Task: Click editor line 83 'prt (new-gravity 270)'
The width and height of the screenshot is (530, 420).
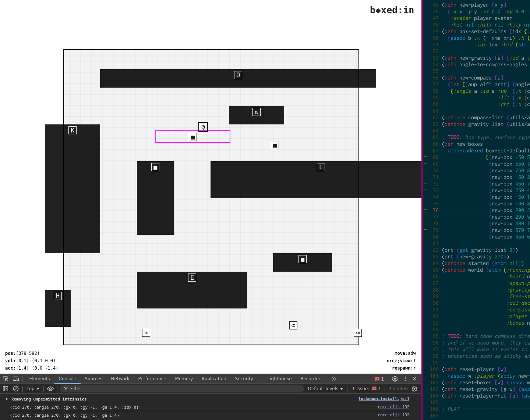Action: click(x=475, y=257)
